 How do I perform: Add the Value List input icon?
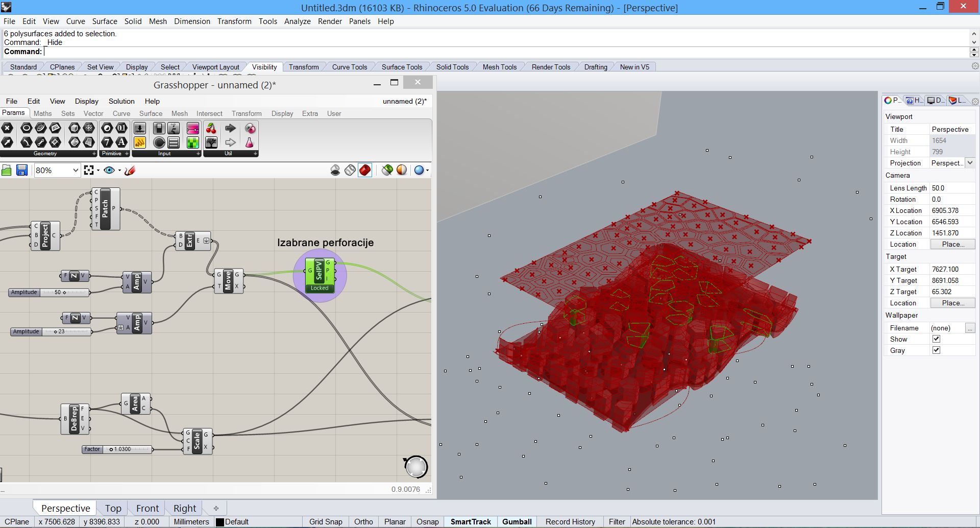pyautogui.click(x=174, y=142)
